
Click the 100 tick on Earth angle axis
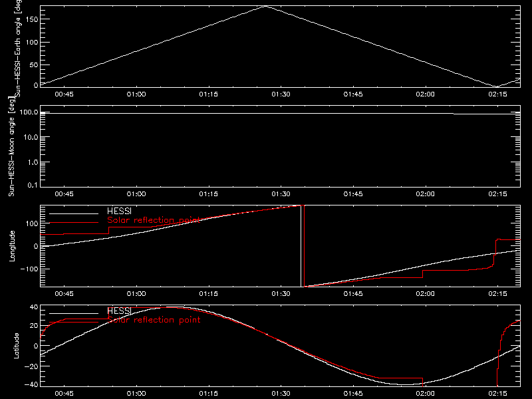coord(31,42)
